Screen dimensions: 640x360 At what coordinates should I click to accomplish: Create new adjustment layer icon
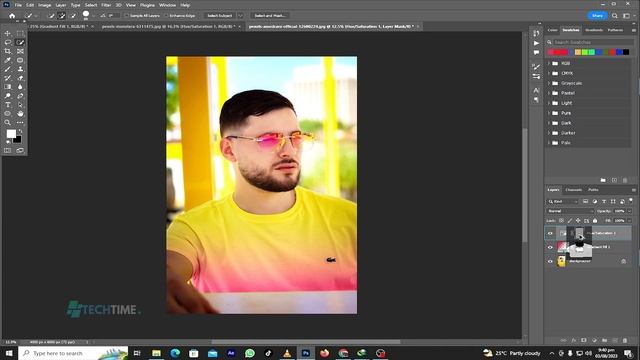coord(594,340)
